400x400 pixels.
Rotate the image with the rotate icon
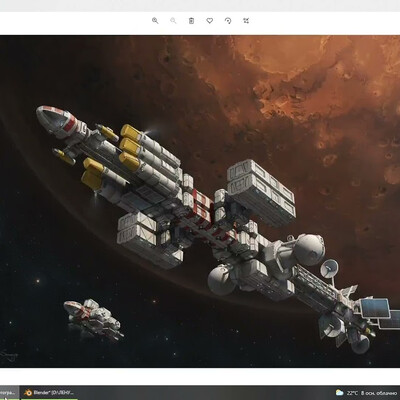(x=228, y=21)
